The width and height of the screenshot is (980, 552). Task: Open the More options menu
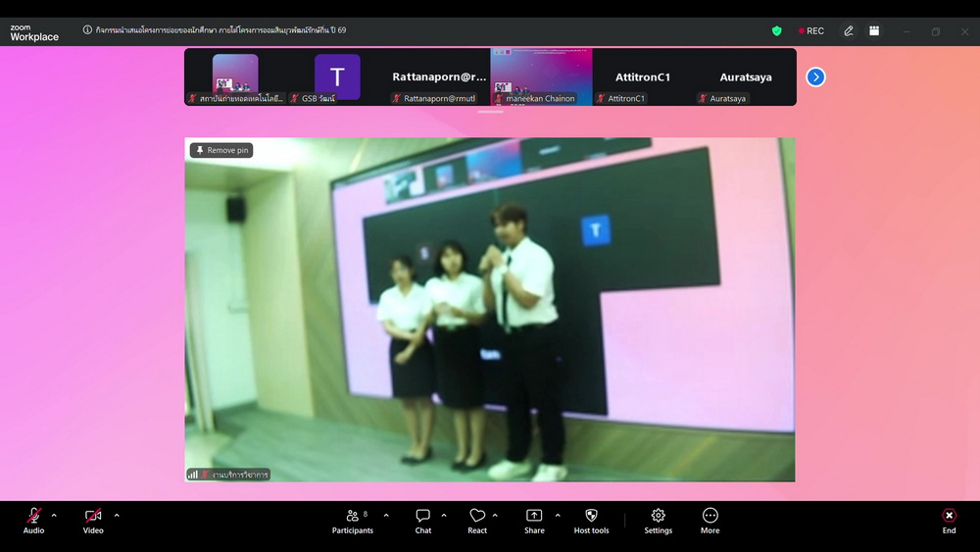click(x=710, y=520)
